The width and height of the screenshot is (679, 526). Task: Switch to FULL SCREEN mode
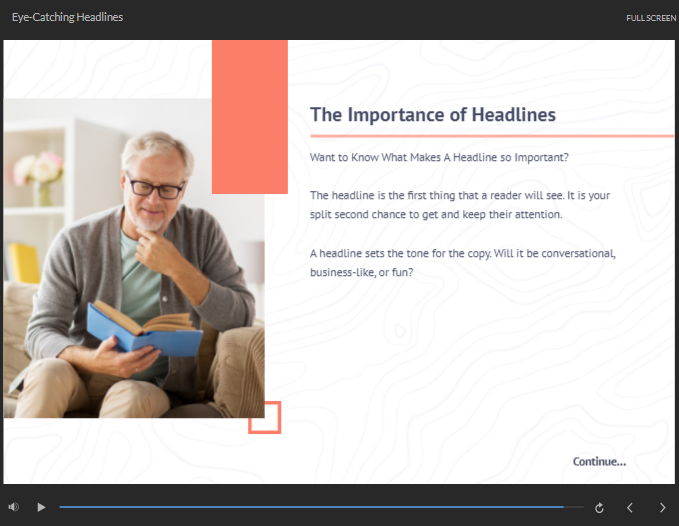(x=651, y=18)
